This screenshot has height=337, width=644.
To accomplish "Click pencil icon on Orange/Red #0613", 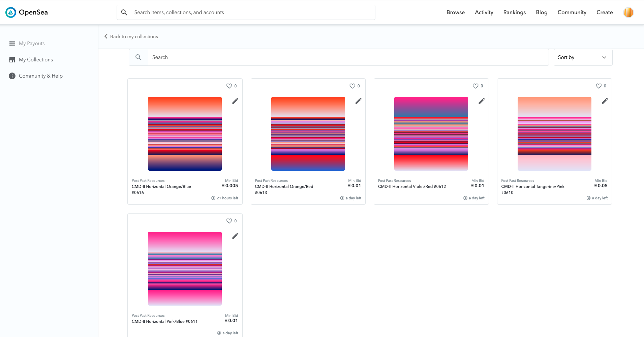I will coord(359,101).
